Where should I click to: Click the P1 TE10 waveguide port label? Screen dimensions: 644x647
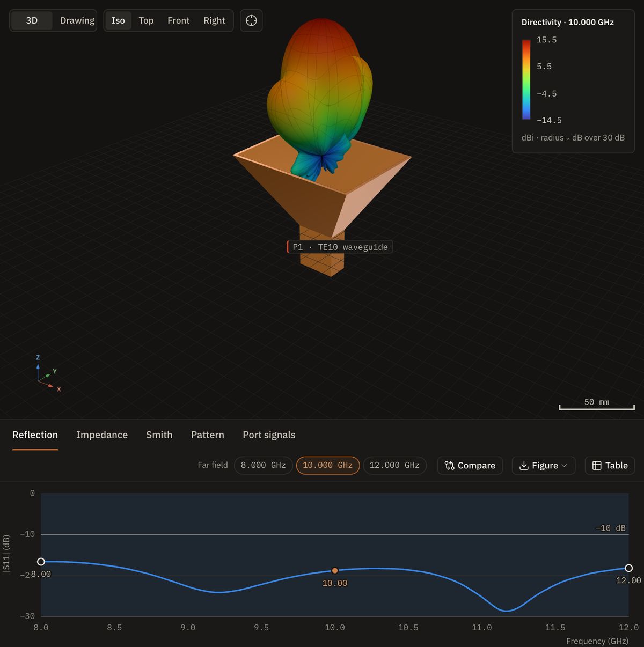(x=340, y=247)
